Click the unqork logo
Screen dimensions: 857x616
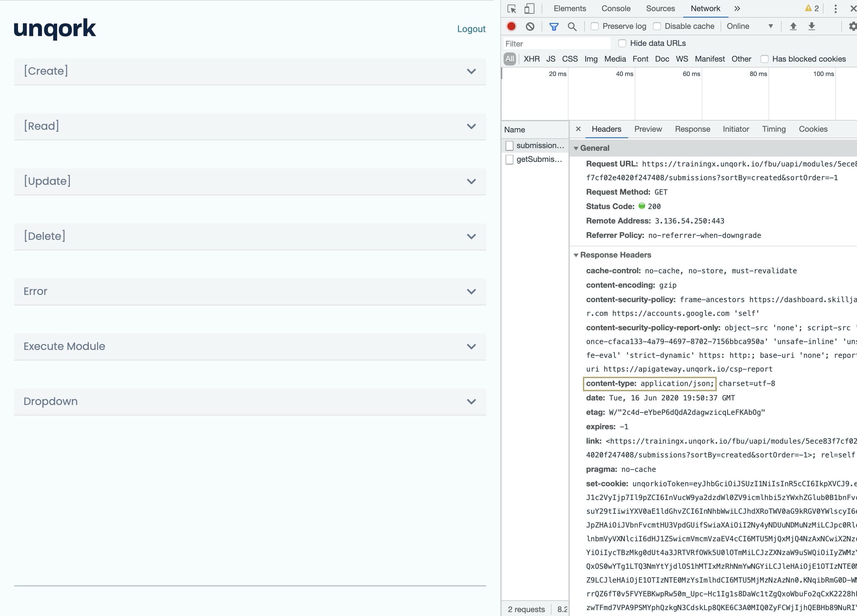pos(55,29)
